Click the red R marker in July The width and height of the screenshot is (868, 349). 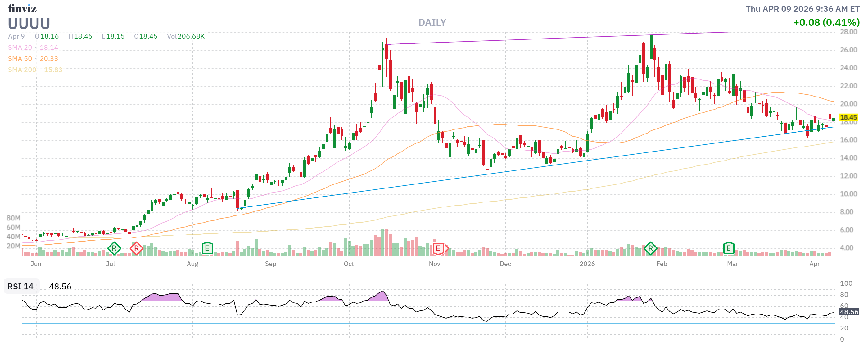137,249
